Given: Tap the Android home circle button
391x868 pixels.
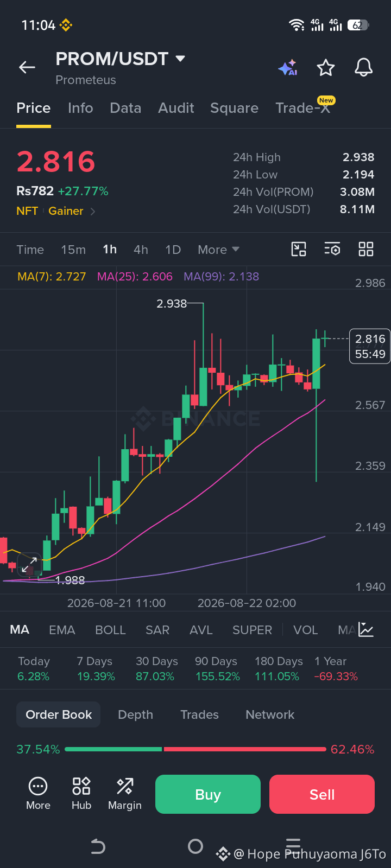Looking at the screenshot, I should (x=195, y=846).
